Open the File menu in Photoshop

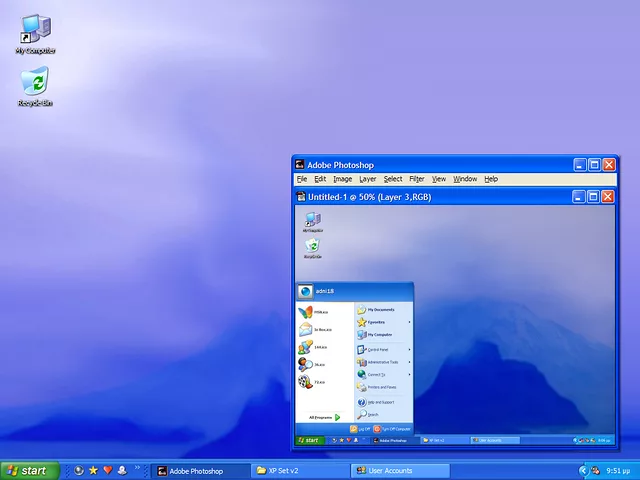[x=302, y=179]
